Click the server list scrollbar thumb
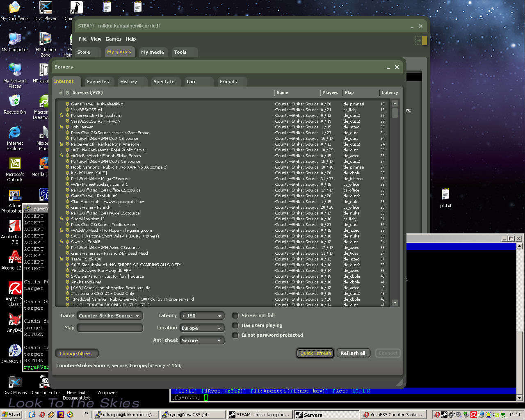Viewport: 525px width, 420px height. point(395,113)
